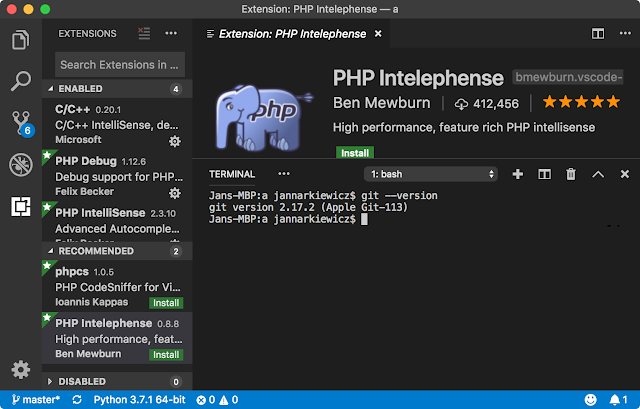The image size is (640, 409).
Task: Select the TERMINAL panel tab
Action: coord(232,174)
